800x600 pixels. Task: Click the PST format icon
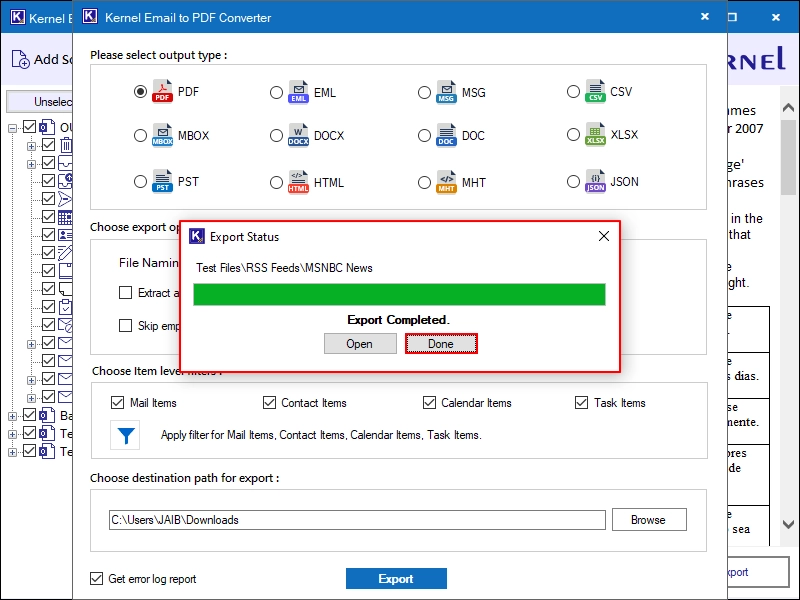pos(162,181)
